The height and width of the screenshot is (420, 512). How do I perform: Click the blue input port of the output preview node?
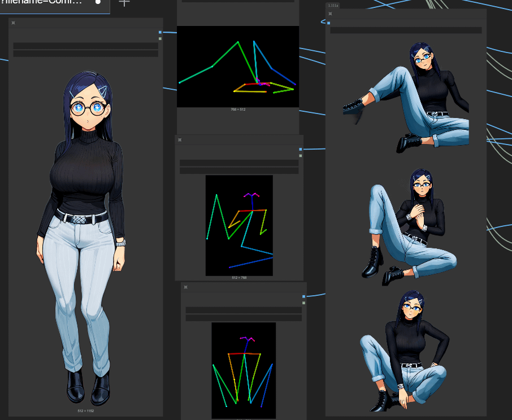328,23
